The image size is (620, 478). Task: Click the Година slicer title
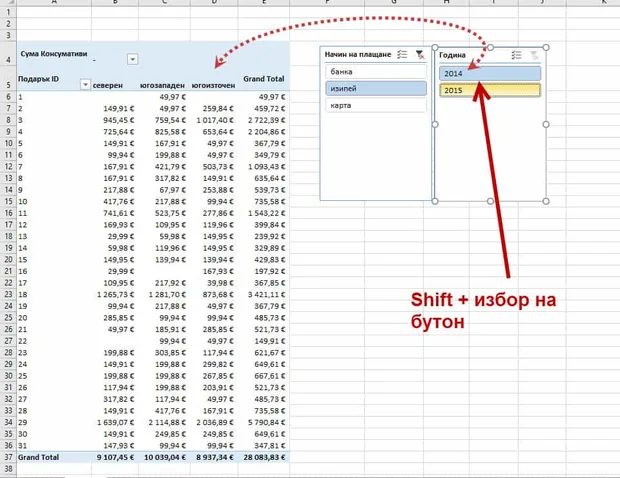coord(452,55)
